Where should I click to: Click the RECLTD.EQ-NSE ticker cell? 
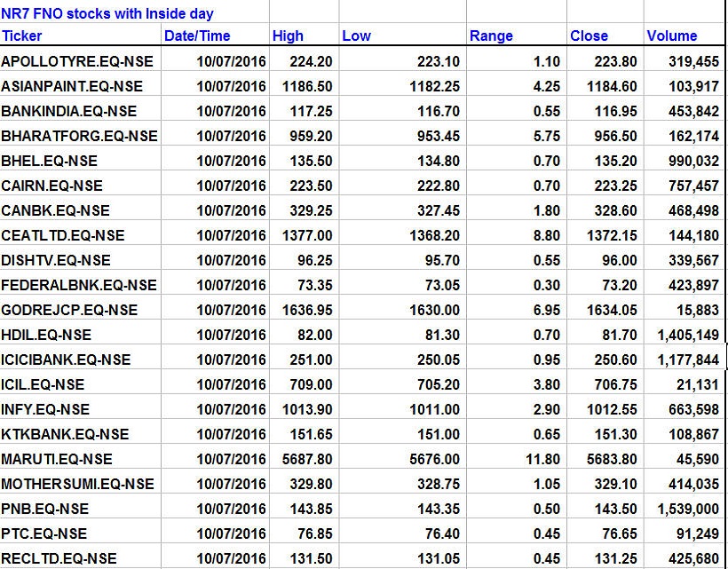(x=59, y=558)
